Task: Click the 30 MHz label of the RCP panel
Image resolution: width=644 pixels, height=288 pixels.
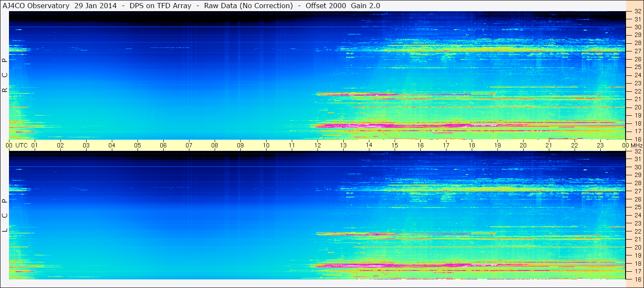Action: click(637, 27)
